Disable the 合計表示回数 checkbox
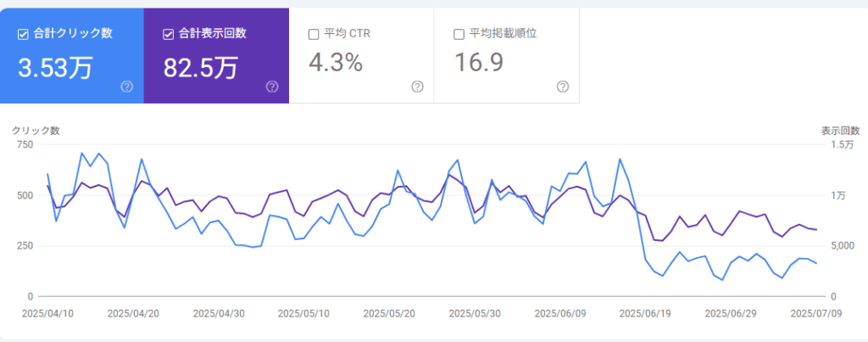 pos(169,34)
